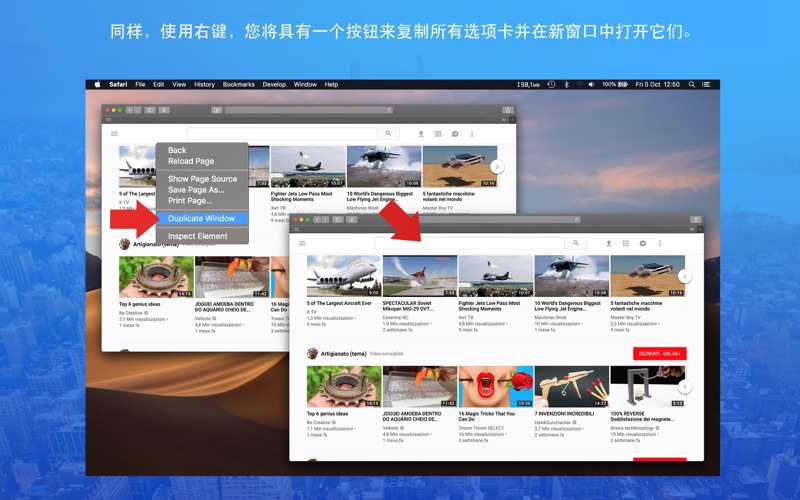Click the Bluetooth menu bar icon

tap(566, 85)
